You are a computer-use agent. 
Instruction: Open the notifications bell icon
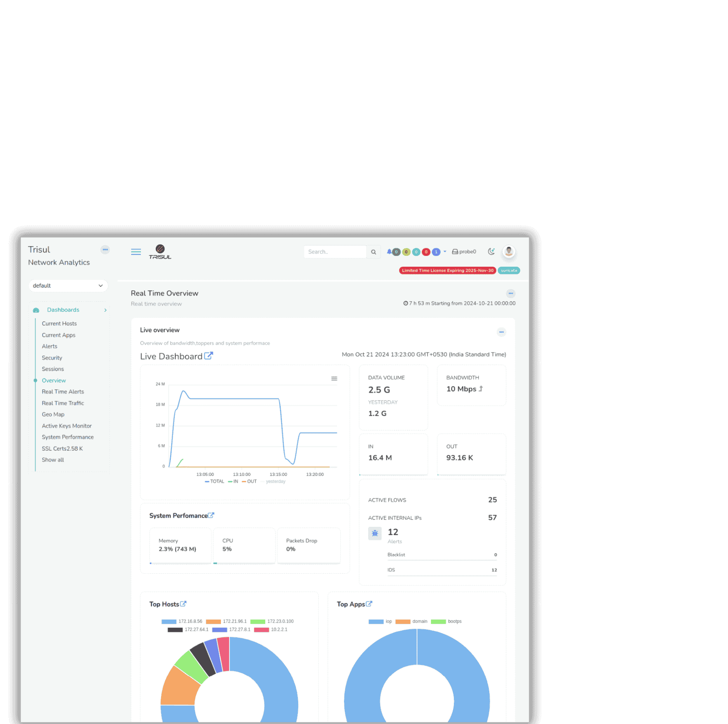pos(389,252)
